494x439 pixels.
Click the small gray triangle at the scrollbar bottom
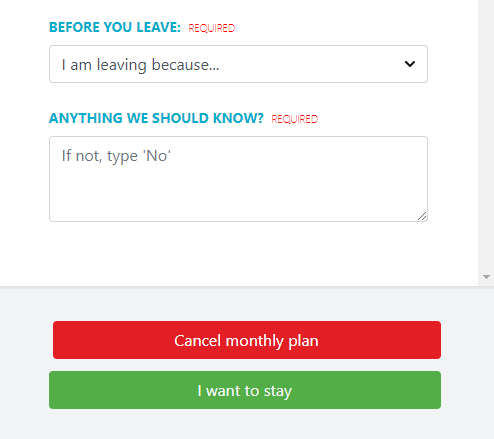[486, 277]
